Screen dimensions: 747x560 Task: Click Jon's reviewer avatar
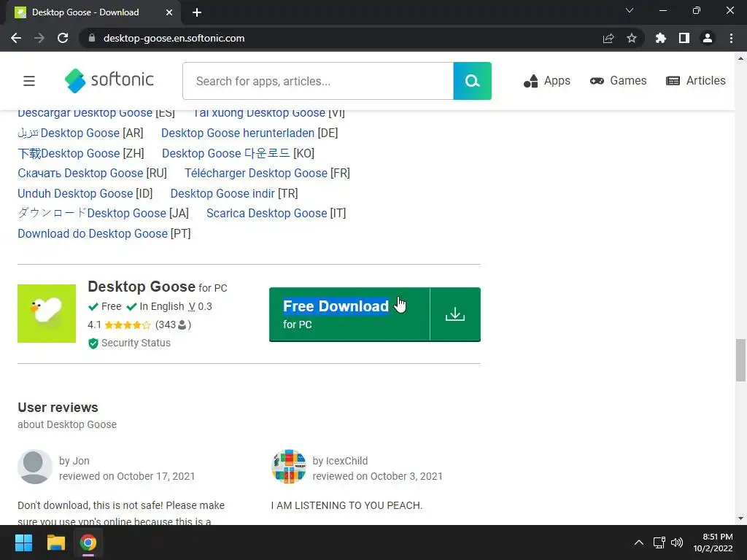[35, 467]
